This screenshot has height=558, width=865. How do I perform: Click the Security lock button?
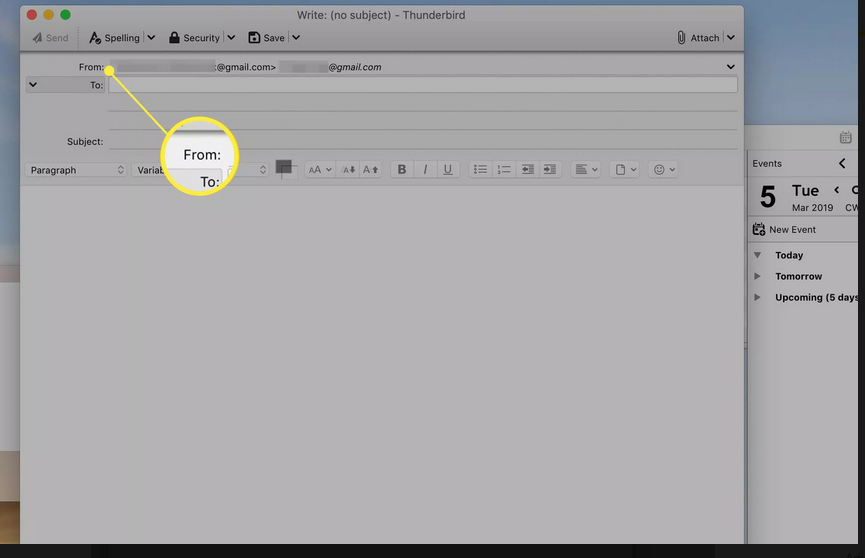(x=194, y=38)
